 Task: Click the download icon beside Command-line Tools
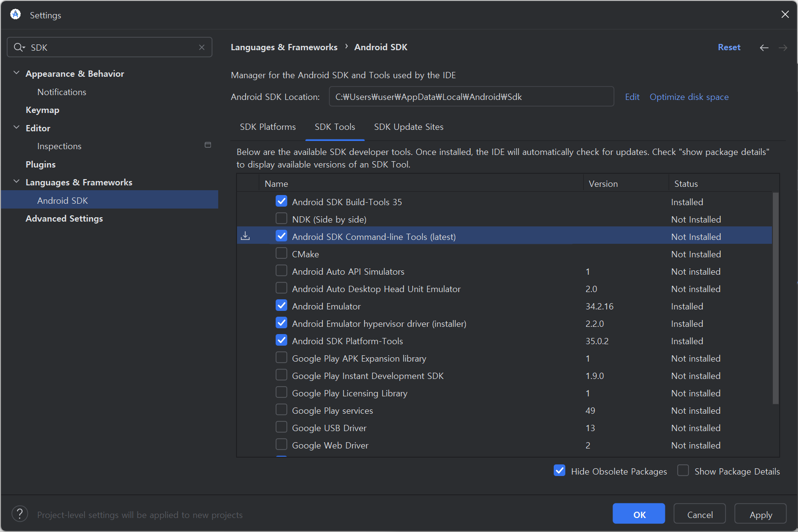tap(246, 236)
